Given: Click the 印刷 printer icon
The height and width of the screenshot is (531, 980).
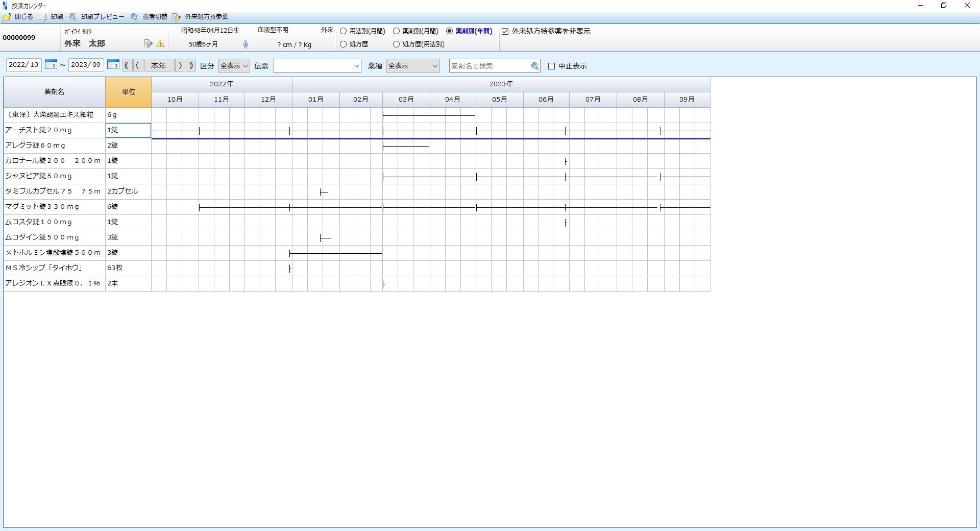Looking at the screenshot, I should click(x=43, y=17).
